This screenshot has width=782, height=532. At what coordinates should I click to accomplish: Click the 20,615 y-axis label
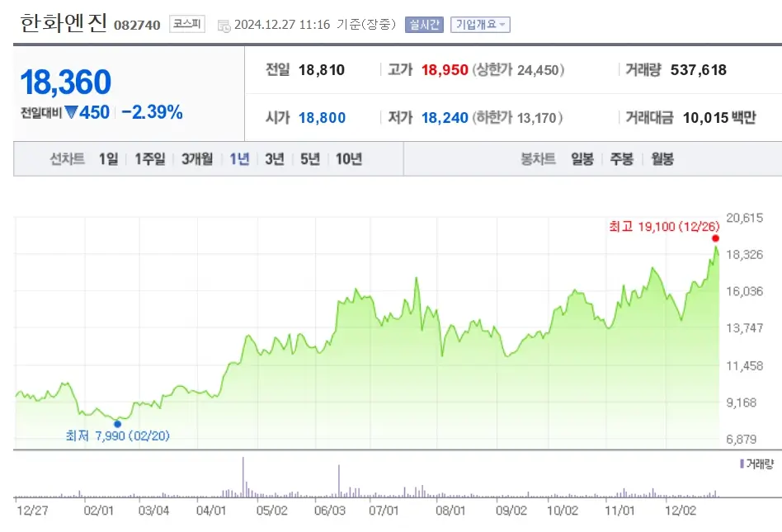pos(745,218)
